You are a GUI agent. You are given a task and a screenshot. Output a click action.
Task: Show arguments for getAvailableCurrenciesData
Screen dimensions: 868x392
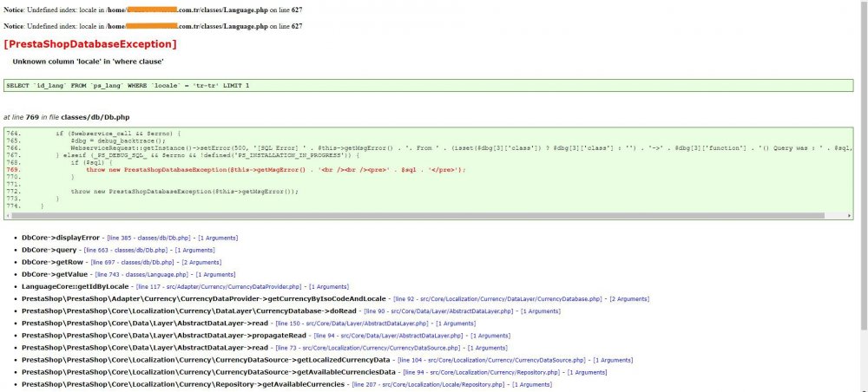[589, 372]
